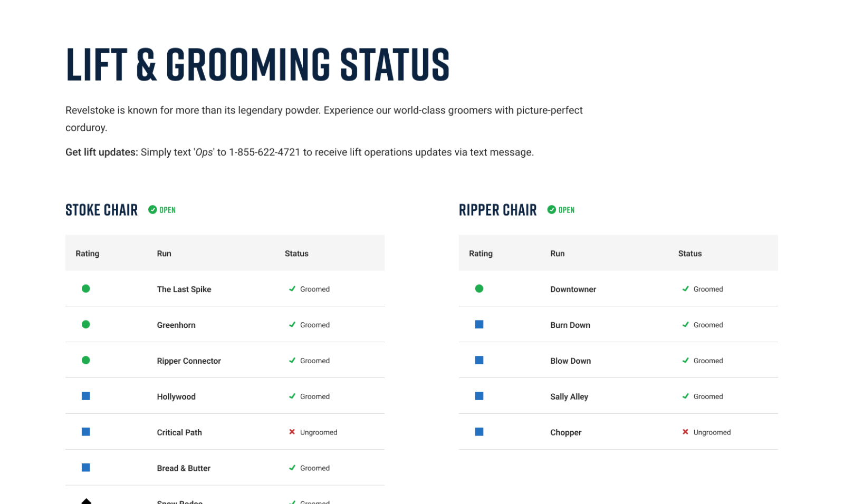Click green circle rating for The Last Spike
The width and height of the screenshot is (844, 504).
coord(86,288)
